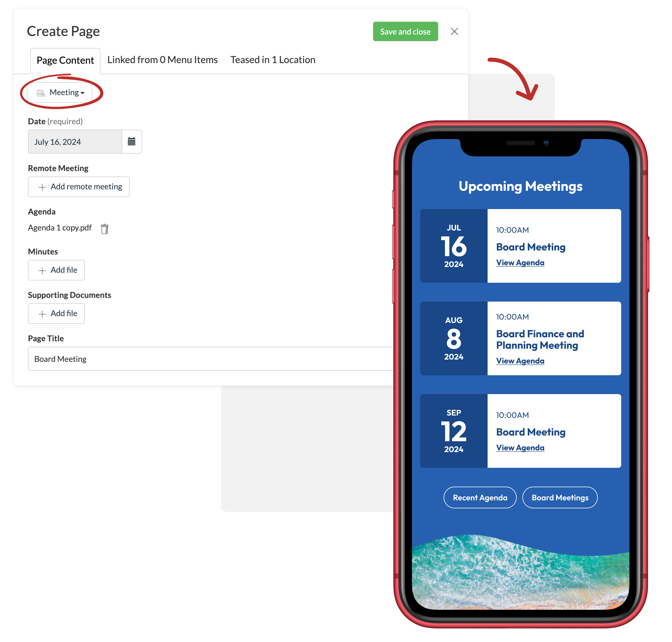
Task: Click the calendar date picker icon
Action: click(131, 142)
